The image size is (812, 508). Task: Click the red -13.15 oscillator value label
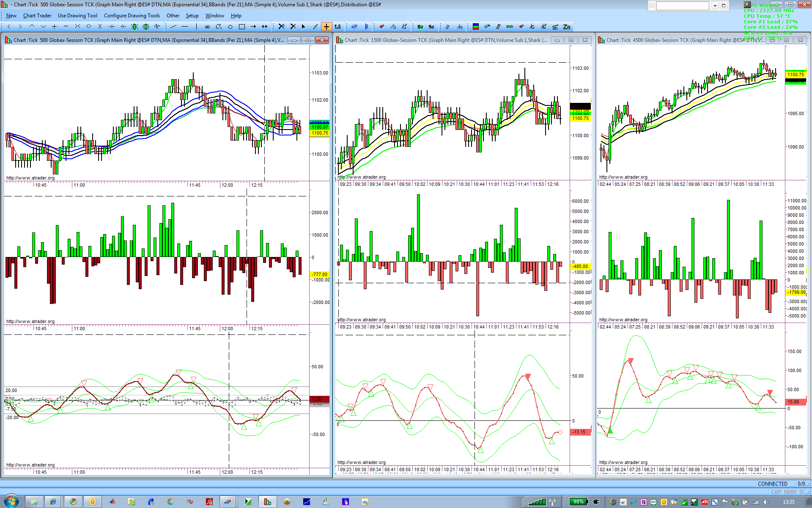(x=580, y=432)
